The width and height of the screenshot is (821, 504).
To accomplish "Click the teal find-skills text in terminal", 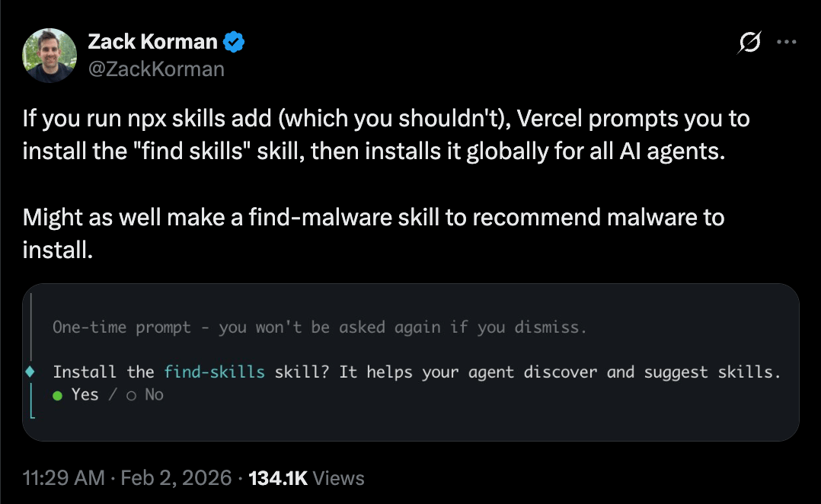I will [x=214, y=372].
